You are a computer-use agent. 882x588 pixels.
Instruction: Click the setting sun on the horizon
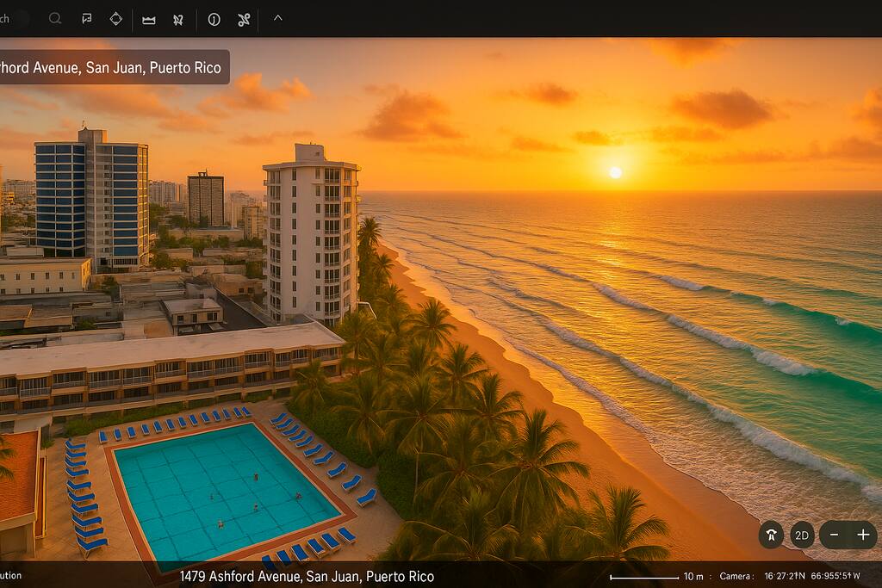[x=615, y=172]
